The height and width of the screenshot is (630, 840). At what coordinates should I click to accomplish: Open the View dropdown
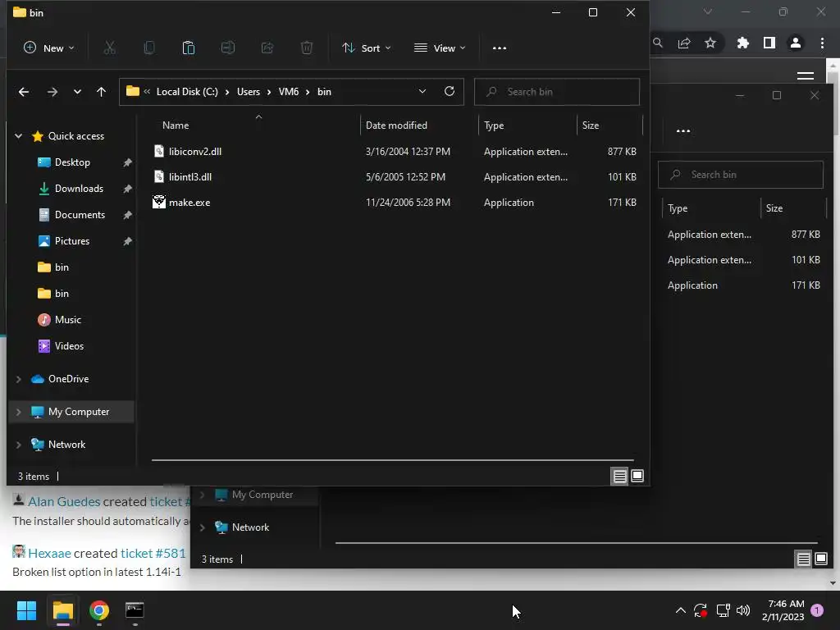click(x=440, y=48)
